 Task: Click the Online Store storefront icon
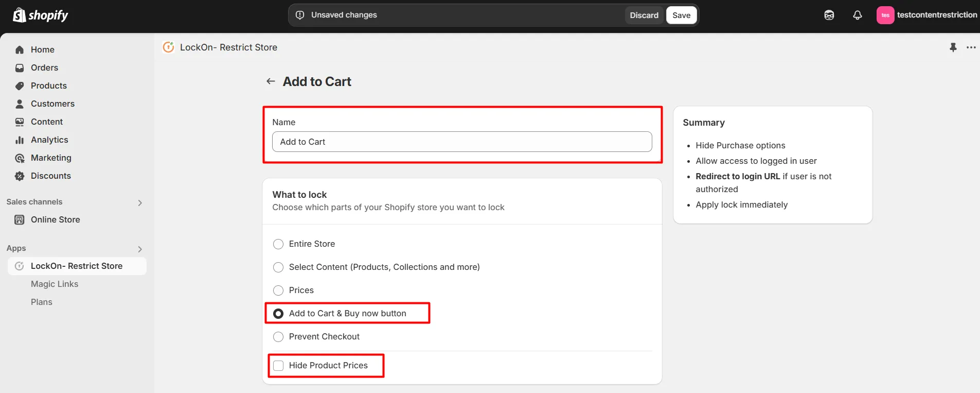click(20, 219)
